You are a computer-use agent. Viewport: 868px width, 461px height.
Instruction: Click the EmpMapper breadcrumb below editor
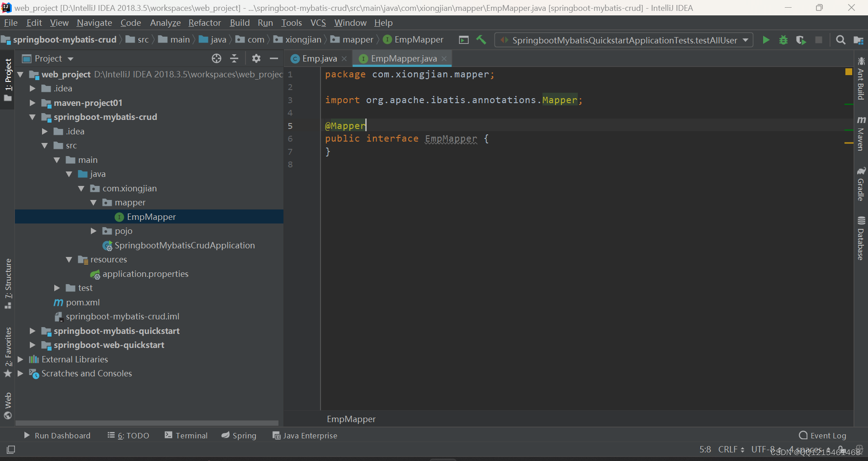[351, 419]
